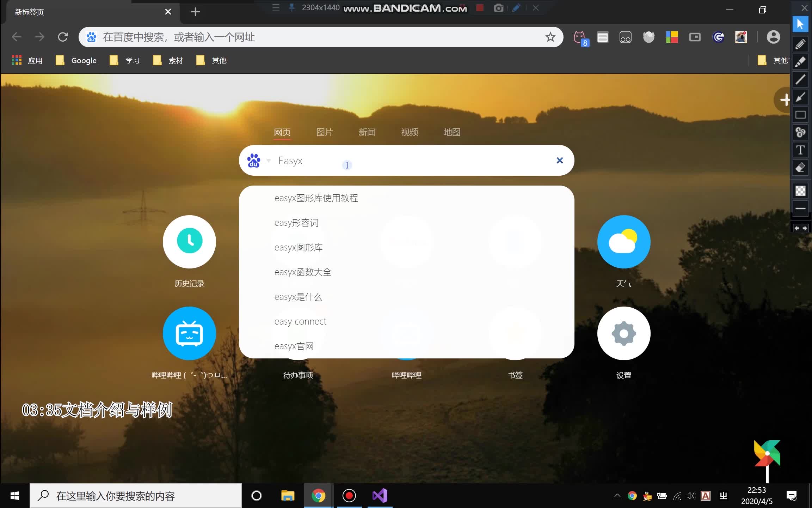Open the 天气 weather shortcut
Viewport: 812px width, 508px height.
pyautogui.click(x=624, y=242)
